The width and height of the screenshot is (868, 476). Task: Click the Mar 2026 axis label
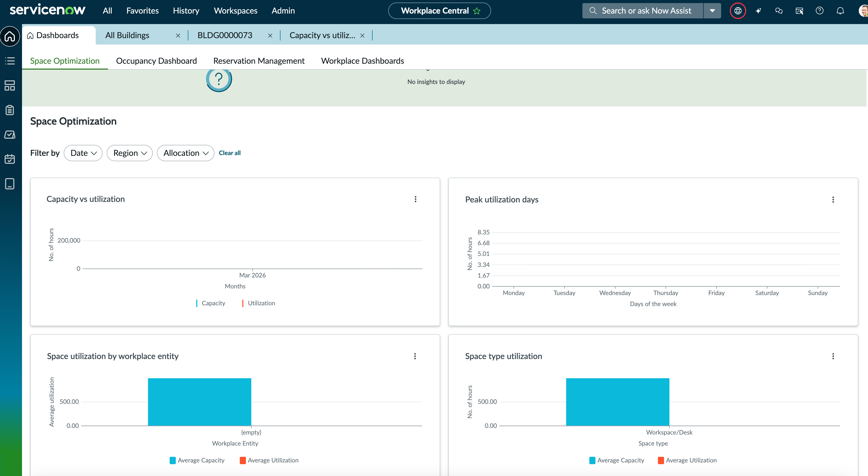252,275
